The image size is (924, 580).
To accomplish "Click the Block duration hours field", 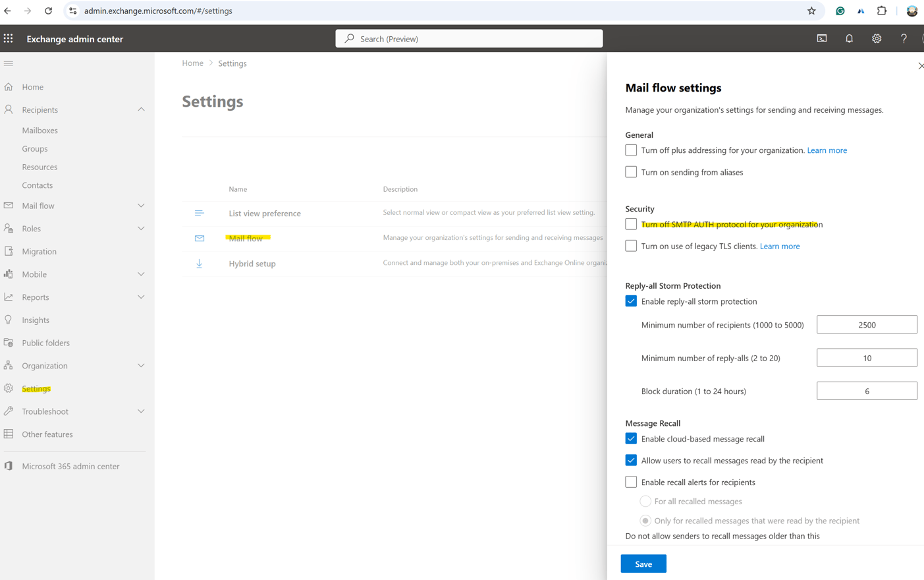I will (867, 391).
